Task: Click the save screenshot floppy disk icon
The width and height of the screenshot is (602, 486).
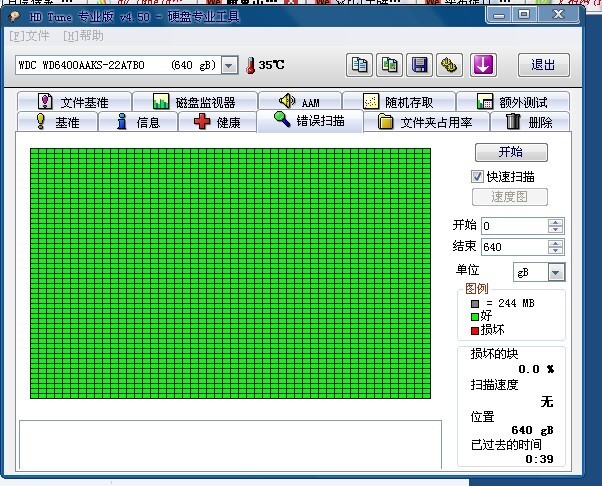Action: [x=420, y=65]
